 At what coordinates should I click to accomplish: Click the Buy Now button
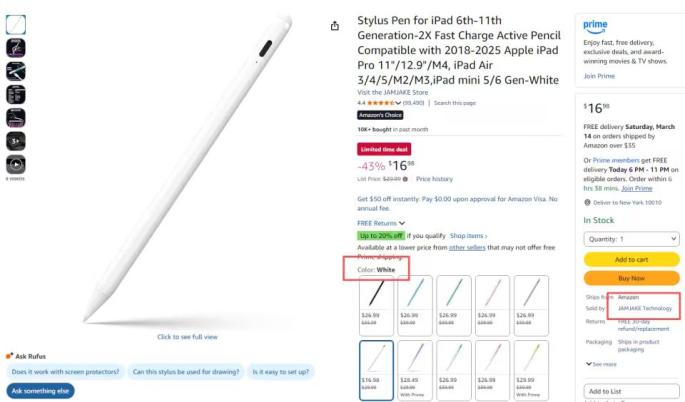click(x=631, y=278)
